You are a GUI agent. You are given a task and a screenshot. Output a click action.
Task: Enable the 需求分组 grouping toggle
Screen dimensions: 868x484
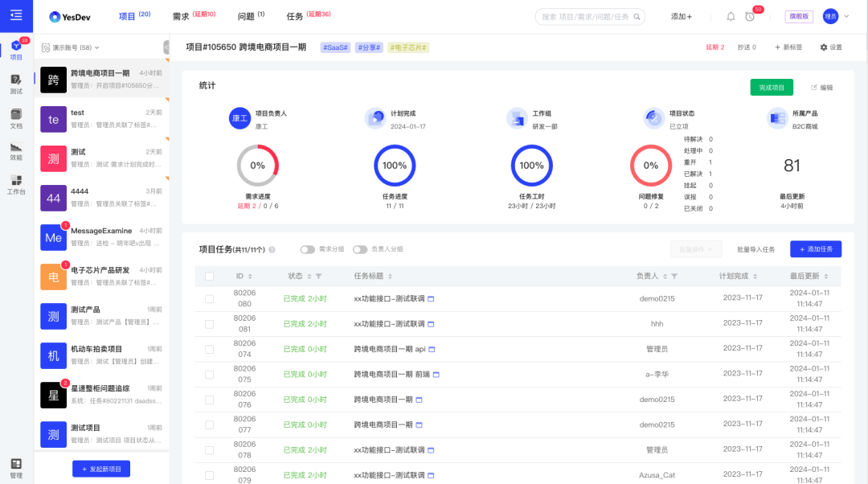[307, 249]
